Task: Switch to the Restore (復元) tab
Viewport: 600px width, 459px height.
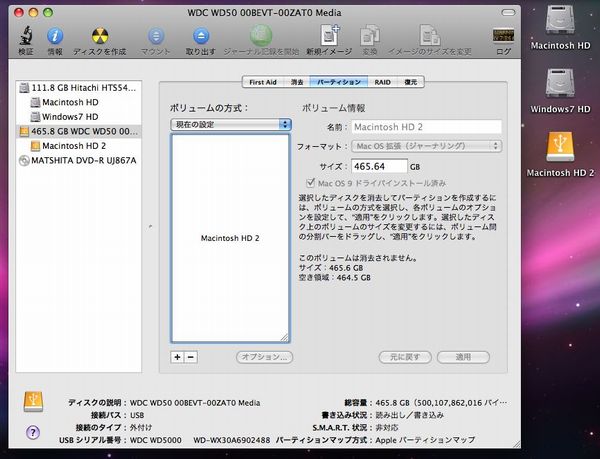Action: [x=411, y=82]
